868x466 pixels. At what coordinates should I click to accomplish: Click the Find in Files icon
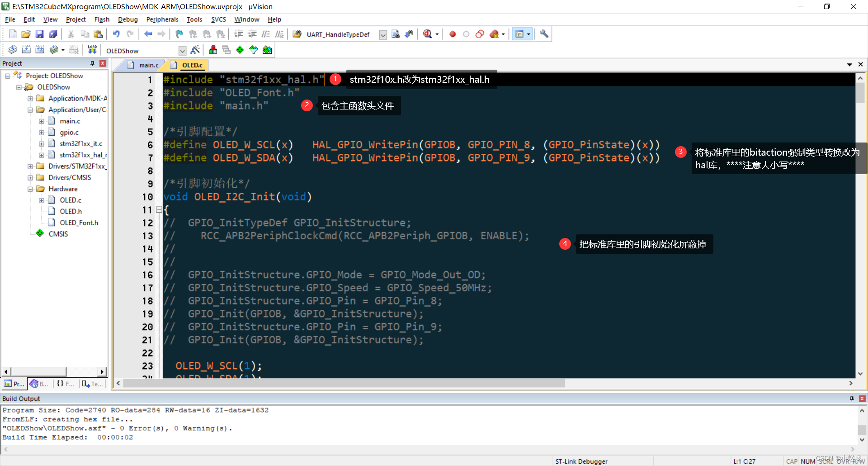pos(396,34)
